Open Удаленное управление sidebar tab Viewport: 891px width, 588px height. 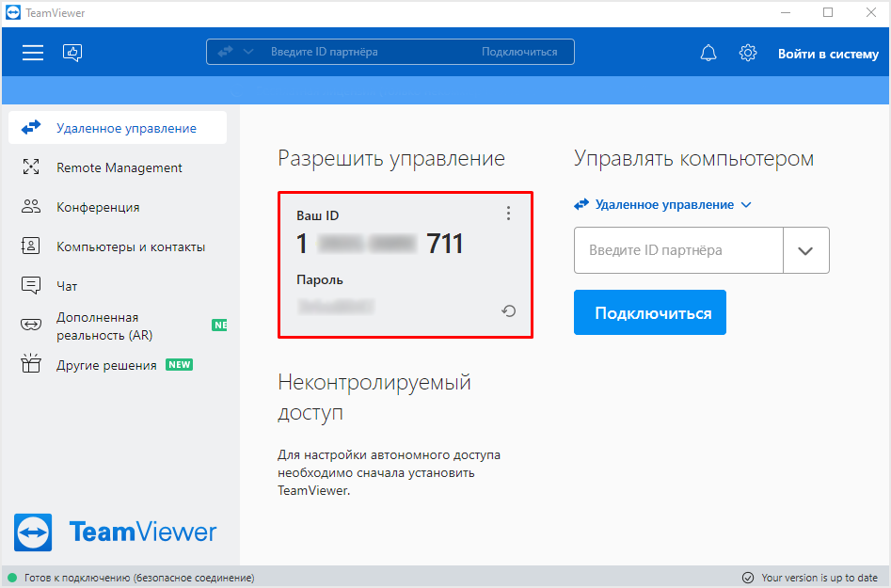118,128
